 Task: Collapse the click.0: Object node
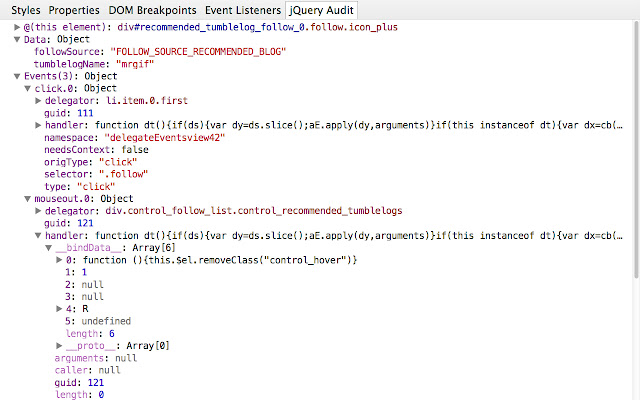click(27, 89)
